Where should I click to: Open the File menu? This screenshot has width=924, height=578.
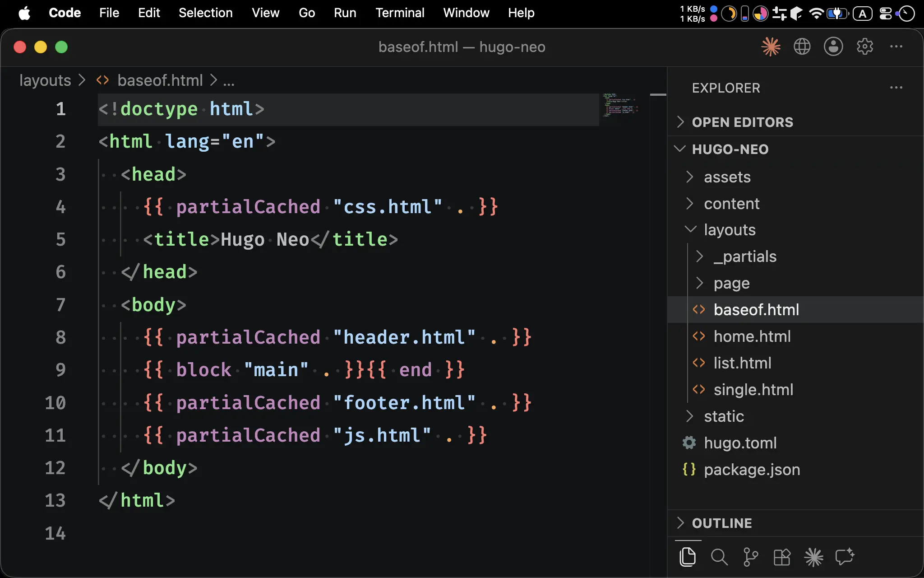click(109, 13)
